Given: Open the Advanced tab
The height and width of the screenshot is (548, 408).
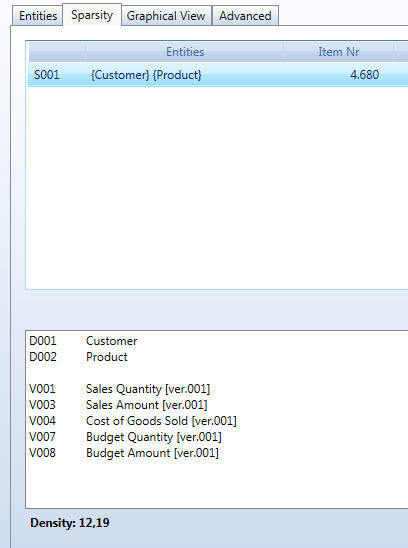Looking at the screenshot, I should pyautogui.click(x=245, y=16).
